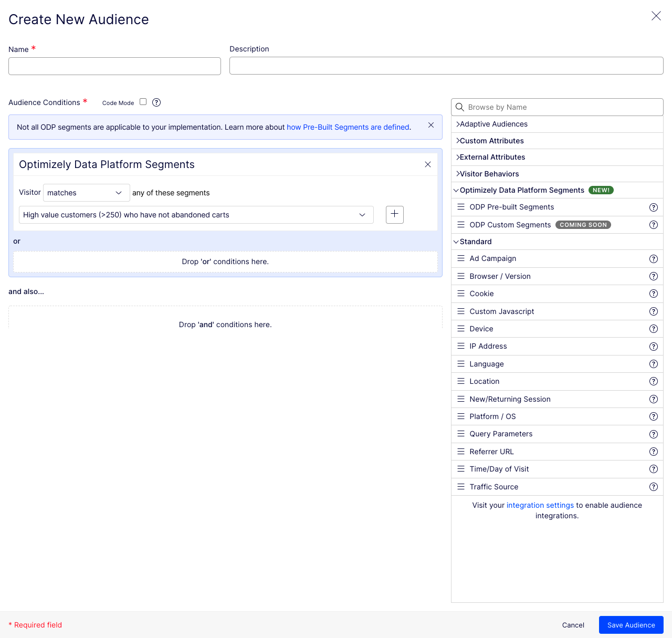Open help for ODP Pre-built Segments
The height and width of the screenshot is (638, 672).
coord(654,207)
